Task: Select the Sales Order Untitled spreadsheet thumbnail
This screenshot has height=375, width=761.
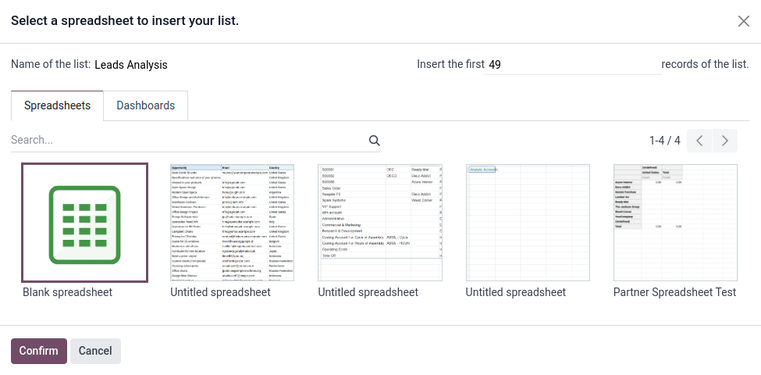Action: [380, 223]
